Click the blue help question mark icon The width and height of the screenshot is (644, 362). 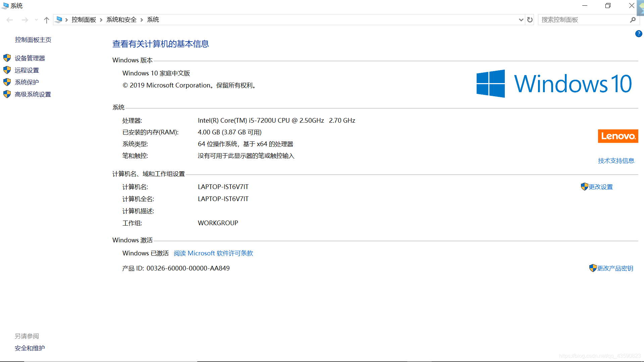pos(639,34)
